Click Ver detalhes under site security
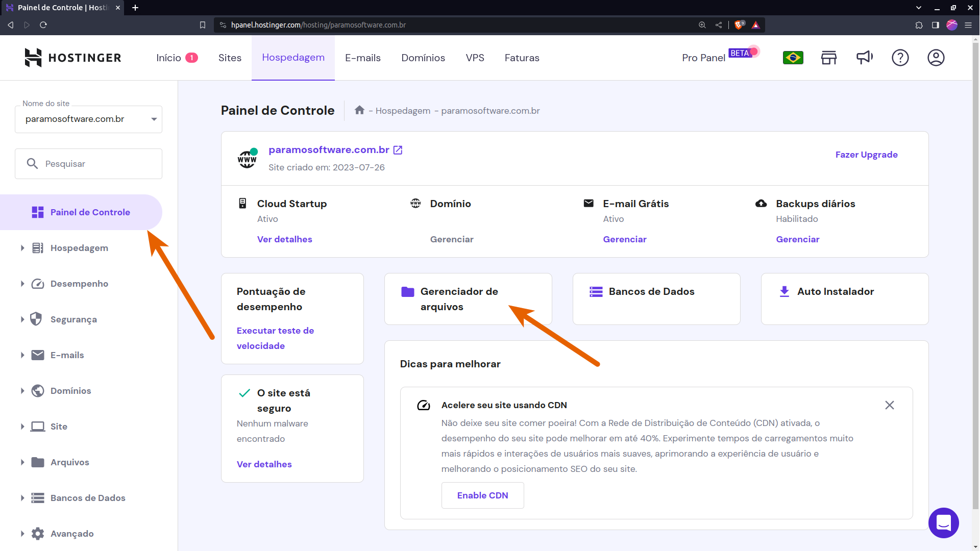The width and height of the screenshot is (980, 551). pos(264,464)
